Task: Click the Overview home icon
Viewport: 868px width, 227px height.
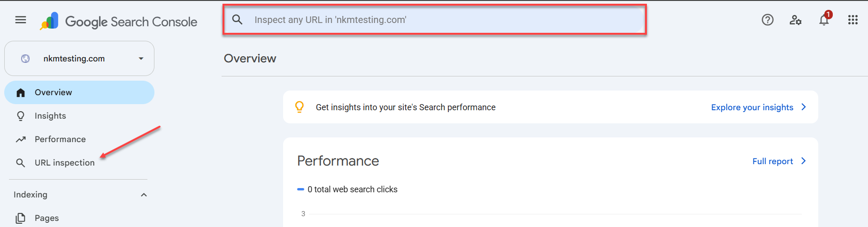Action: (21, 92)
